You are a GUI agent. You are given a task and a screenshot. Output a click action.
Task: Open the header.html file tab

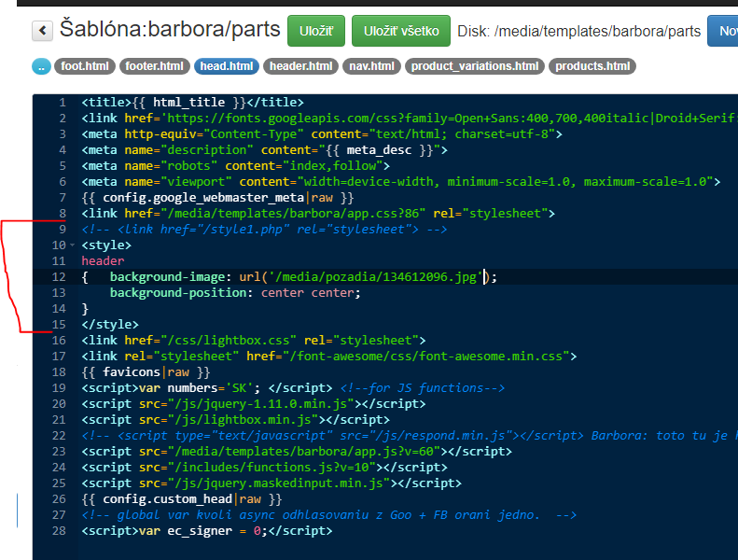pyautogui.click(x=300, y=66)
